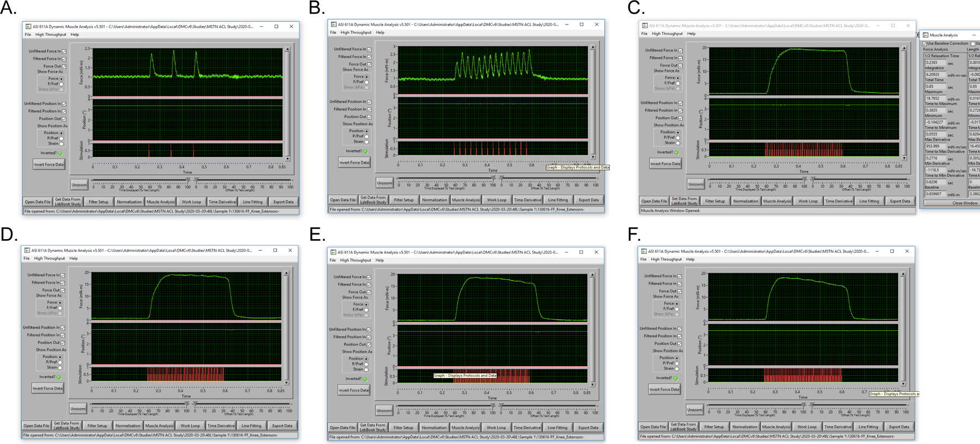Click the graph scroll-down arrow in window C
Viewport: 980px width, 444px height.
[904, 157]
